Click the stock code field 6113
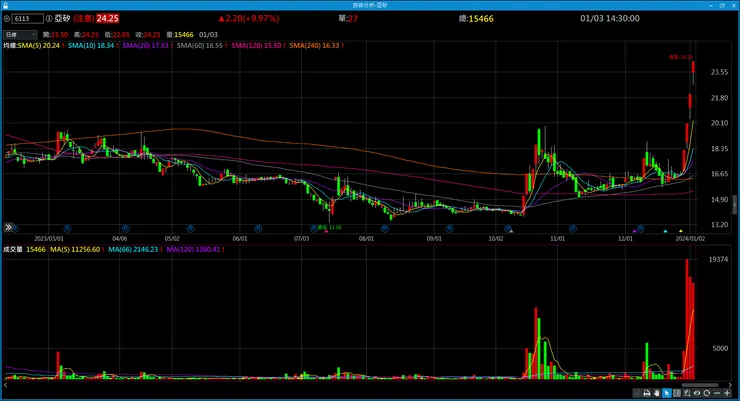This screenshot has height=401, width=740. click(27, 19)
